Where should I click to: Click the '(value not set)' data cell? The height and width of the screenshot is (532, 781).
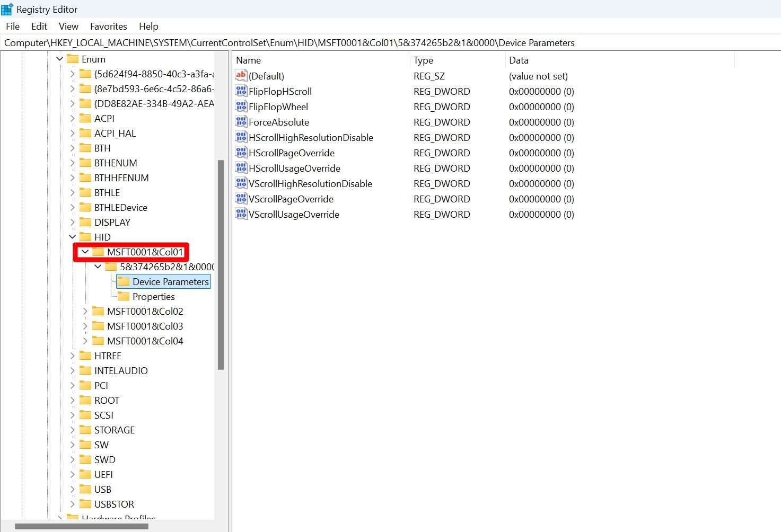538,76
